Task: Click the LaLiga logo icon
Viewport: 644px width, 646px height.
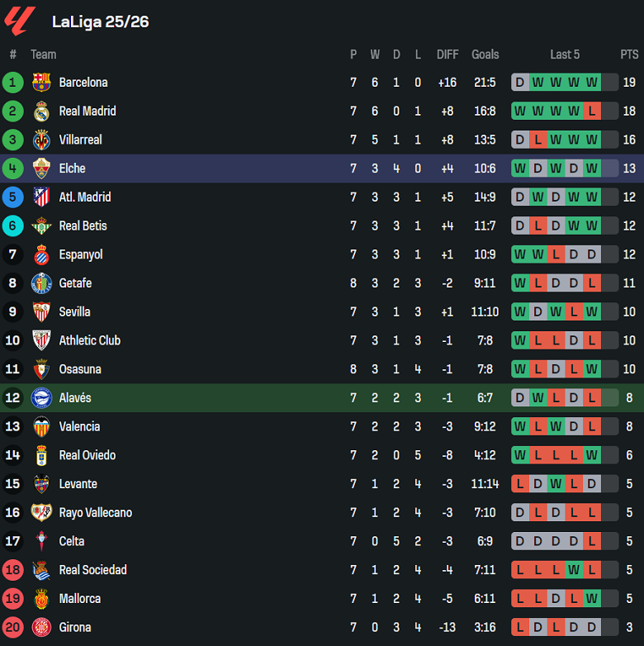Action: 19,21
